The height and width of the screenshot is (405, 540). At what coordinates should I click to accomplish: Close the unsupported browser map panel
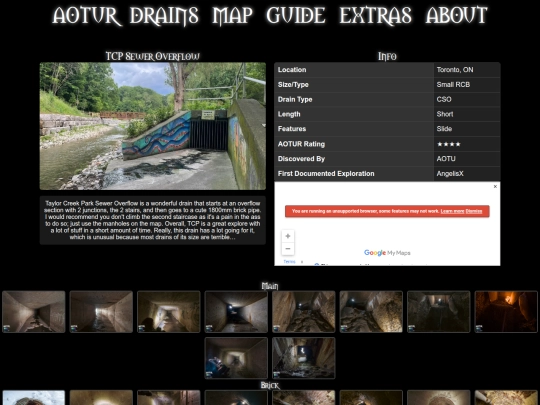click(x=495, y=186)
